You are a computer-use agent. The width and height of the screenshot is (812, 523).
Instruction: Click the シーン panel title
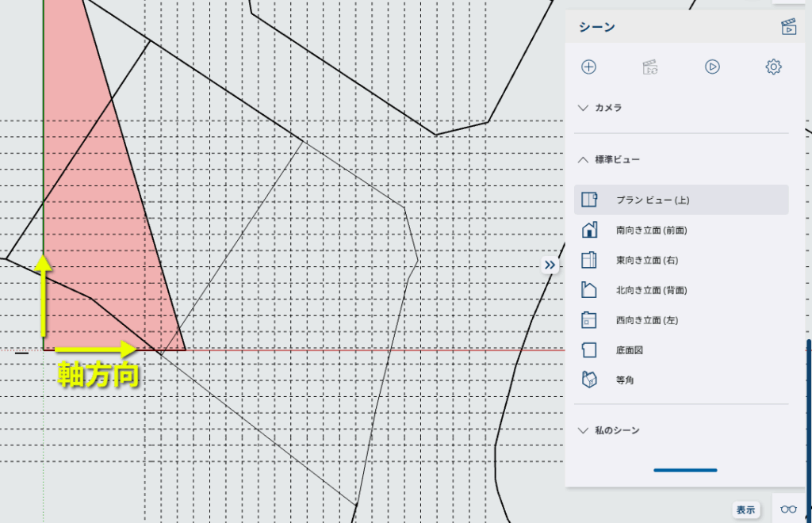pos(597,27)
